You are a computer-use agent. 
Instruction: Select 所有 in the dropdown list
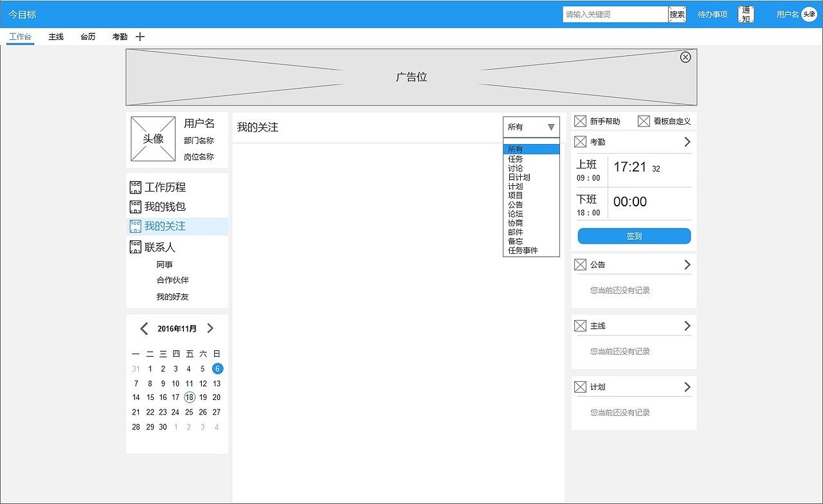531,149
